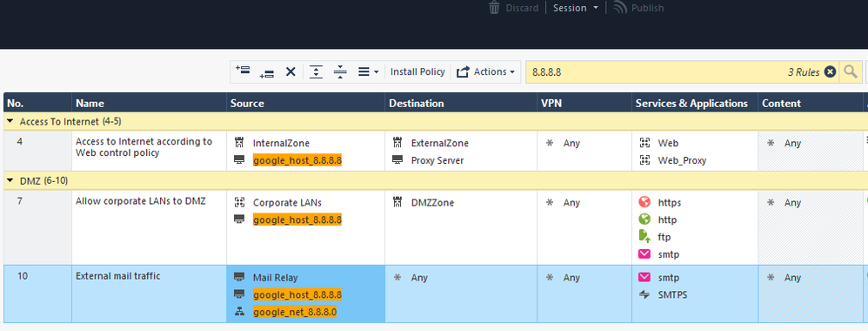Click the collapse all sections icon

[340, 71]
